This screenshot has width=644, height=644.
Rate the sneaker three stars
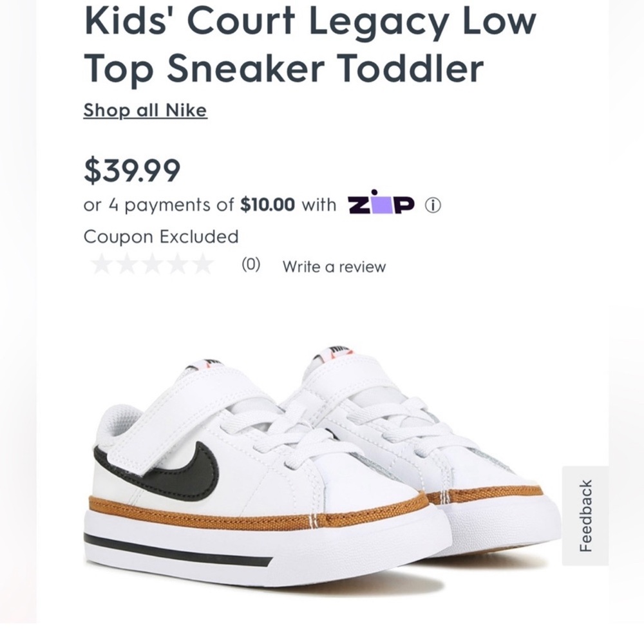[x=154, y=264]
